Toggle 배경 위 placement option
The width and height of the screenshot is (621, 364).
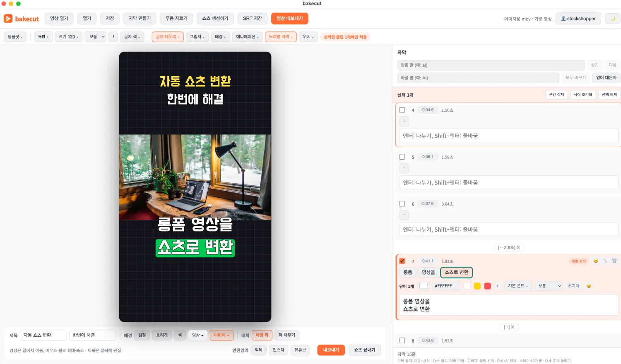coord(262,335)
